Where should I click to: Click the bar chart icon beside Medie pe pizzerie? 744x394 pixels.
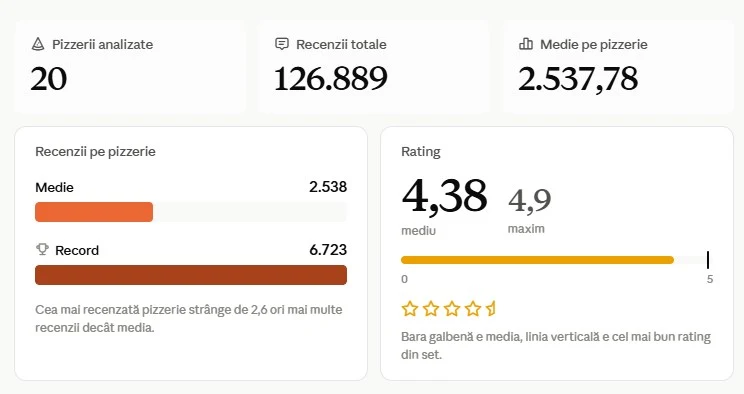tap(526, 44)
